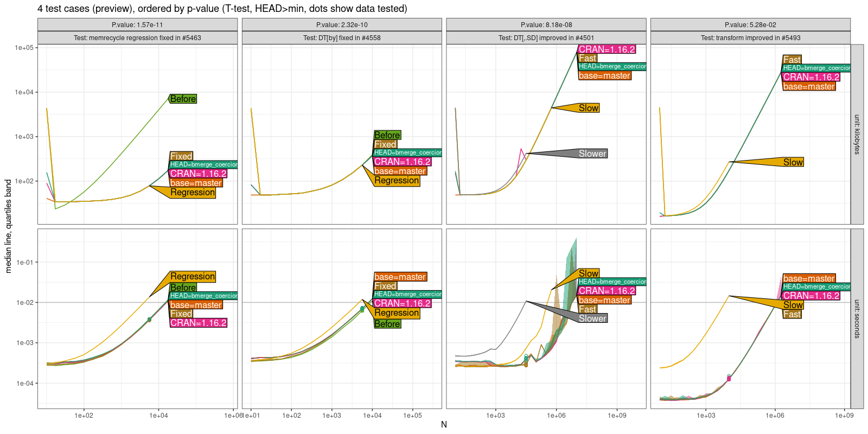Click 'Regression' label in DT[by] seconds panel
868x434 pixels.
click(397, 313)
